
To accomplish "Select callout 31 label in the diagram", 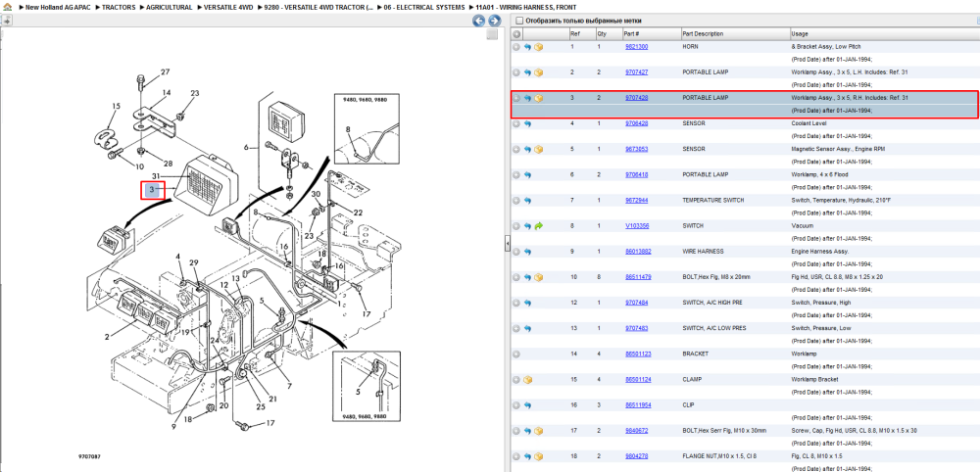I will [x=156, y=176].
